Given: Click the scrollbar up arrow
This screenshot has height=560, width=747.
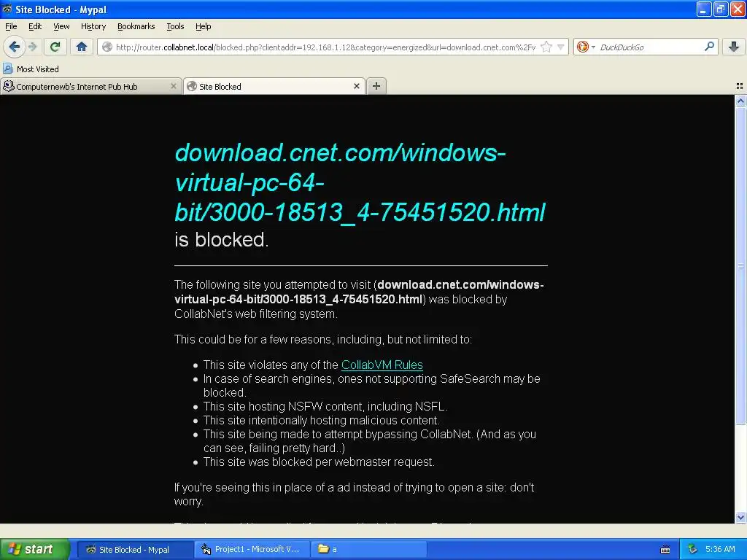Looking at the screenshot, I should tap(740, 101).
